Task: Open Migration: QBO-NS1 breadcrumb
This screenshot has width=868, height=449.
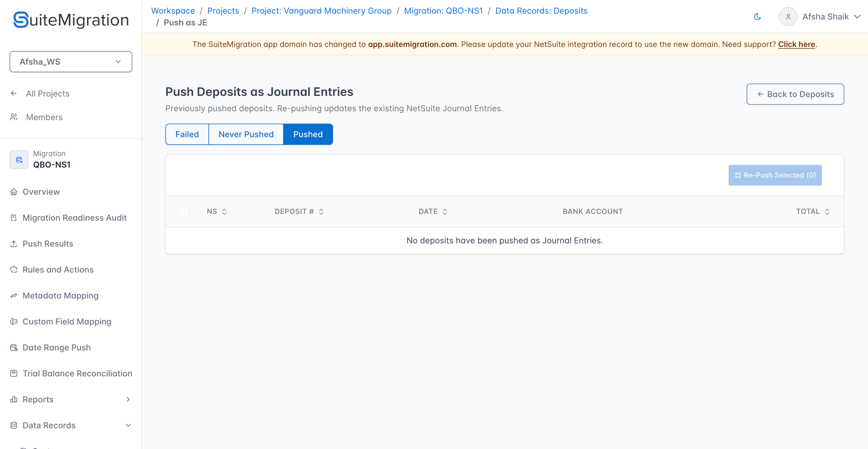Action: [x=444, y=11]
